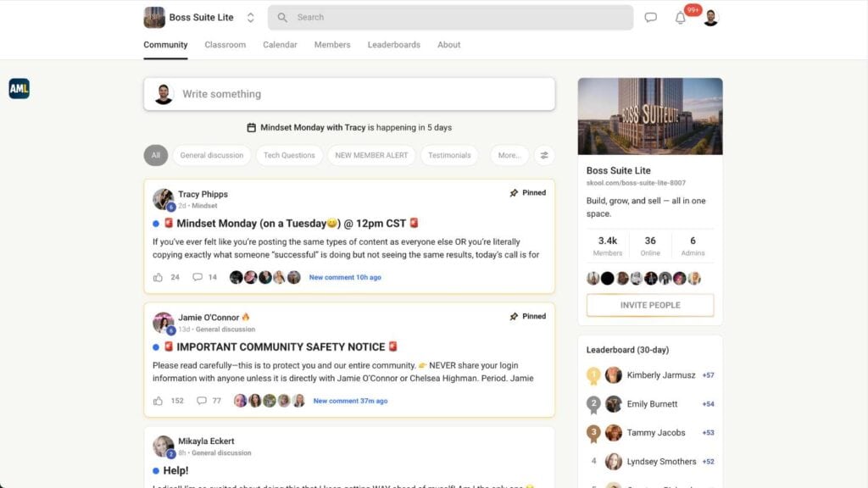Click Tracy Phipps' avatar
The height and width of the screenshot is (488, 868).
pos(164,199)
